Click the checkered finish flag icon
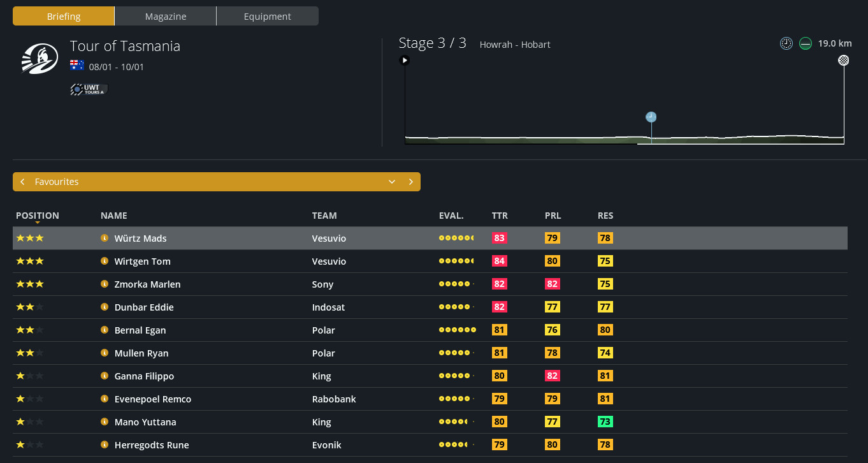 click(x=844, y=61)
